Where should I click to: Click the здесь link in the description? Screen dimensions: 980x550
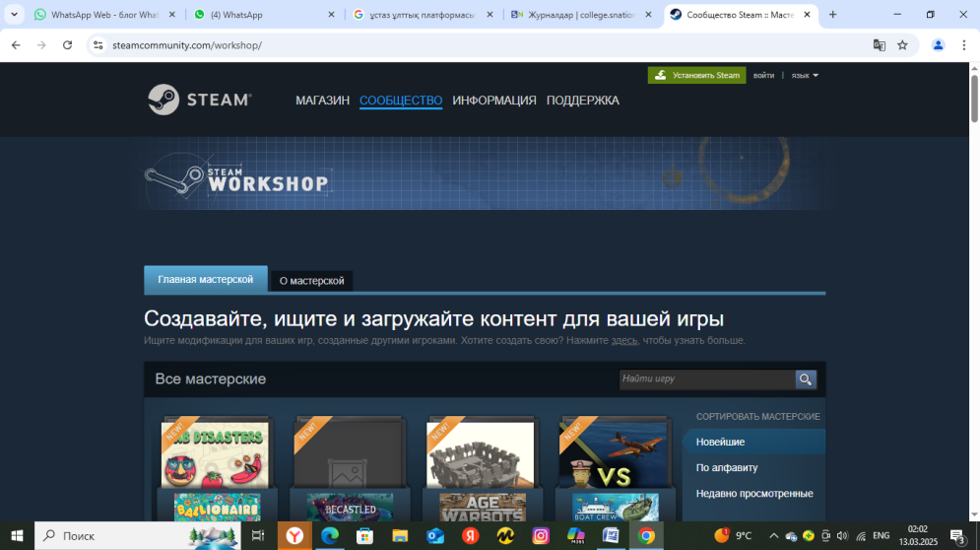click(624, 340)
